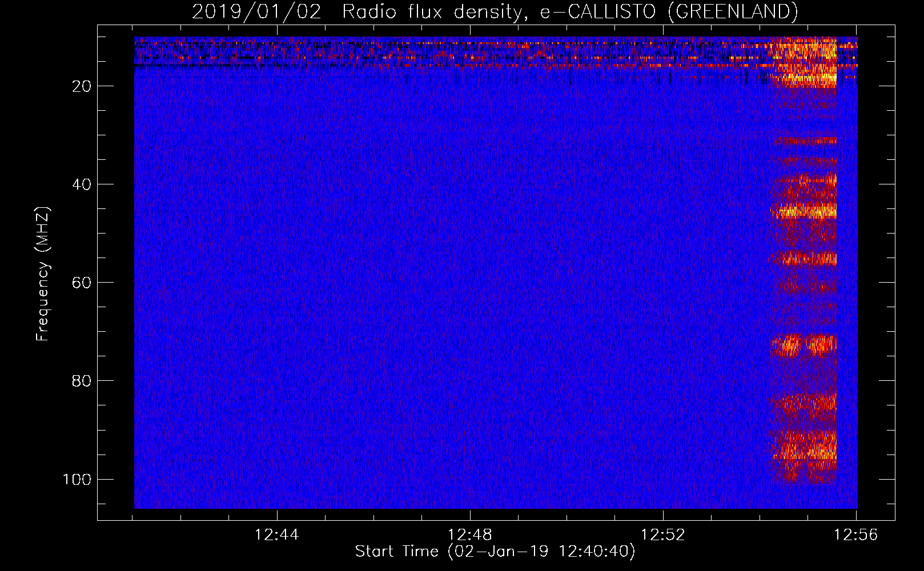Click the 12:44 time tick label

(x=277, y=535)
